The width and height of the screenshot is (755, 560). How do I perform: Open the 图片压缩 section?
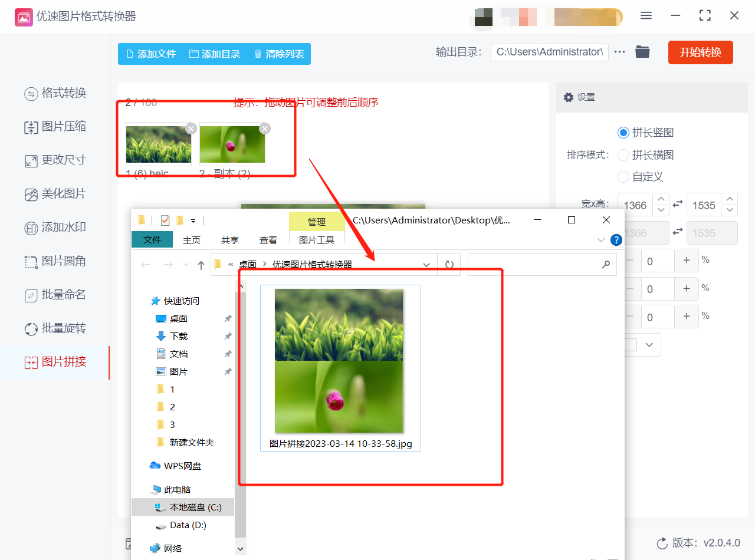[55, 127]
